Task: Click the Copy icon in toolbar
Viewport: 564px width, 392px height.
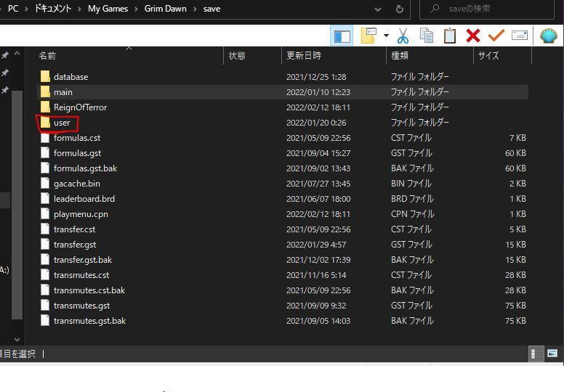Action: click(x=427, y=36)
